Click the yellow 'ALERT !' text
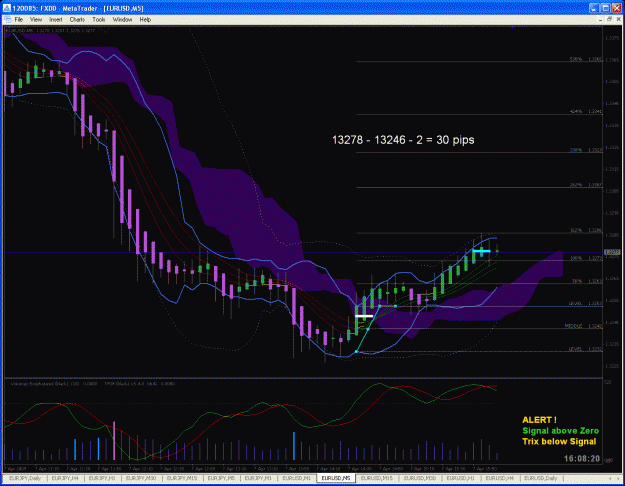Image resolution: width=625 pixels, height=486 pixels. [x=539, y=420]
